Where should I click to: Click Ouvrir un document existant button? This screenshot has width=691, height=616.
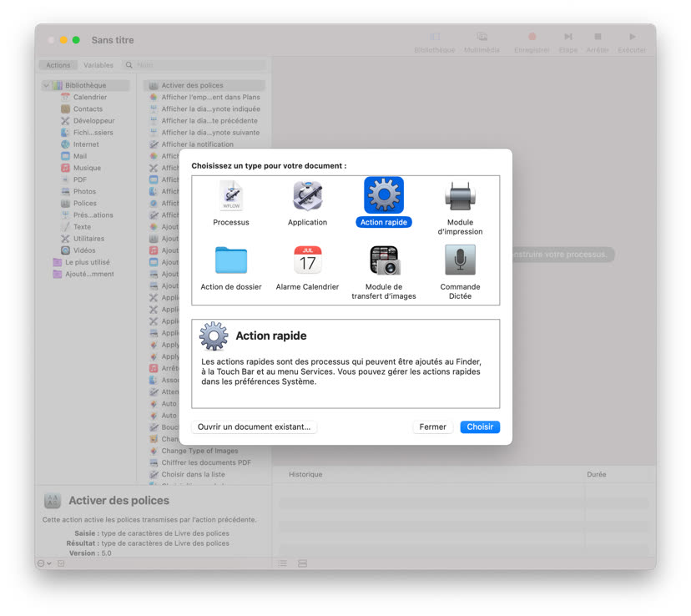[254, 427]
